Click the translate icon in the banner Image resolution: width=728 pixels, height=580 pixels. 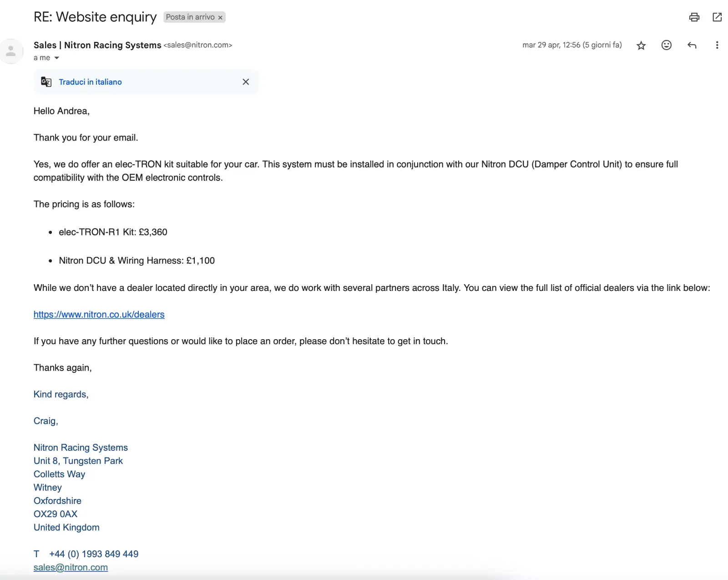click(x=46, y=82)
